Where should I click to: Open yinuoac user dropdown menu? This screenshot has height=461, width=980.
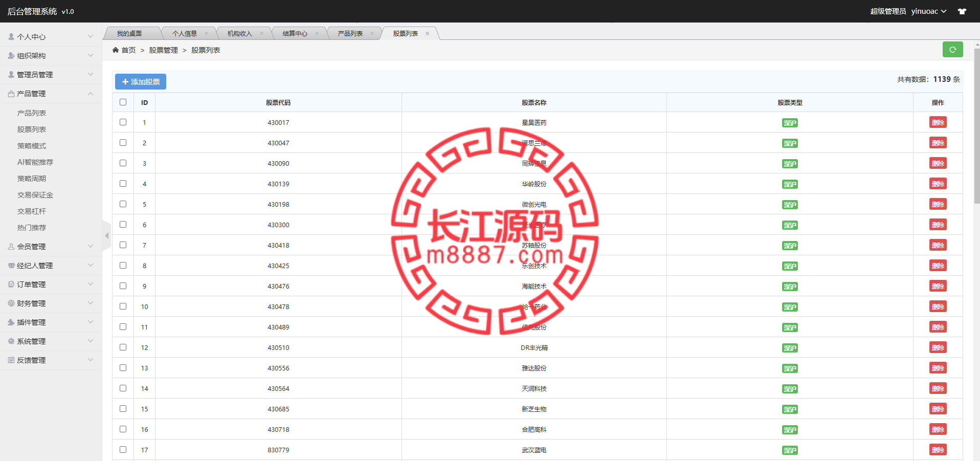[x=929, y=11]
